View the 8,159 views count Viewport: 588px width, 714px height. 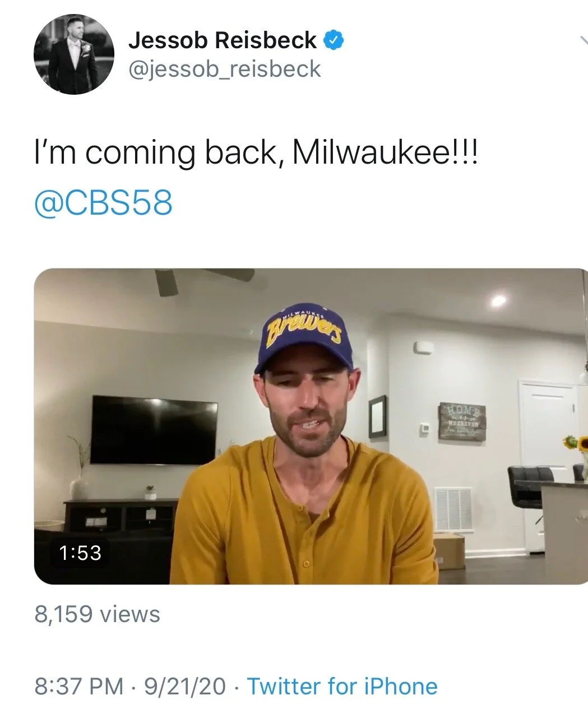pyautogui.click(x=97, y=614)
